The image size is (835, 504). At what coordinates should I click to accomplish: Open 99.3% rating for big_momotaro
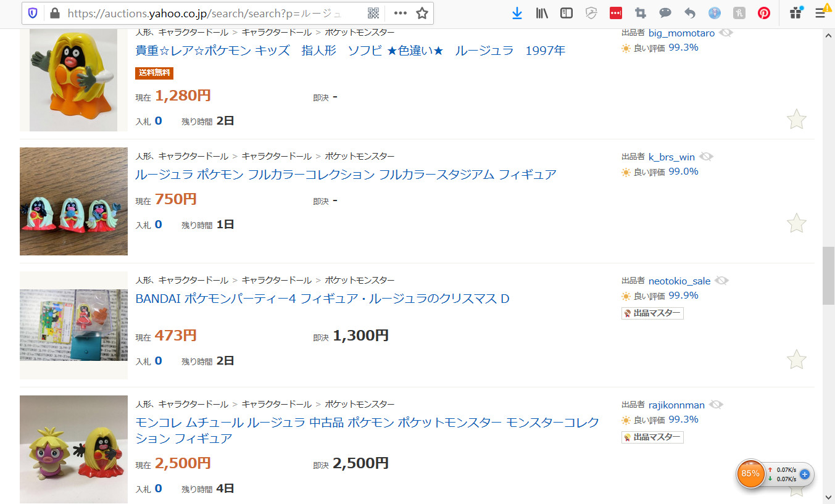(684, 48)
